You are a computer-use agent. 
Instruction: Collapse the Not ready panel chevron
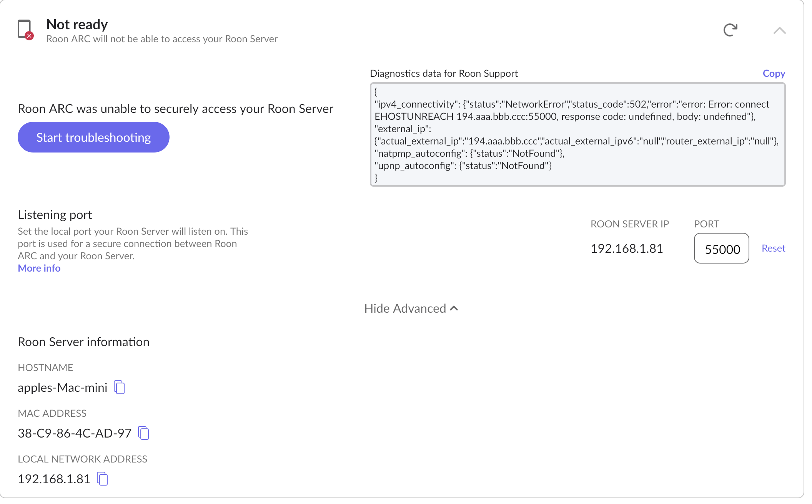(x=779, y=30)
